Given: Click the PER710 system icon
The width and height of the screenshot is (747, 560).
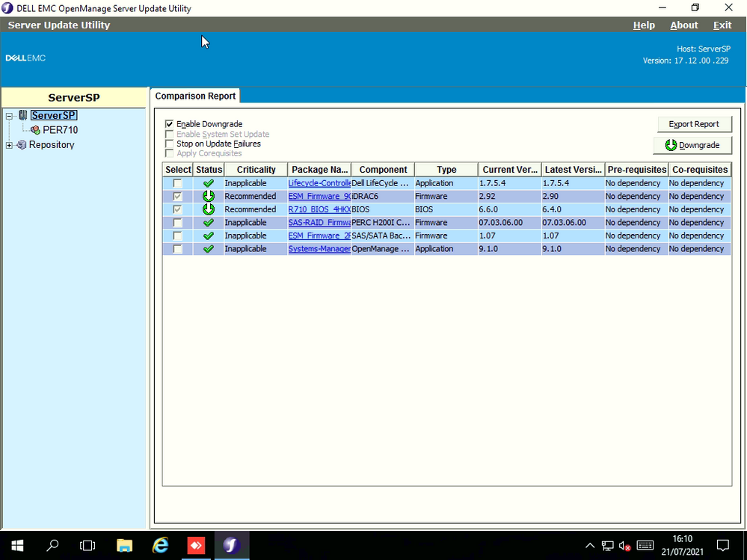Looking at the screenshot, I should tap(35, 130).
